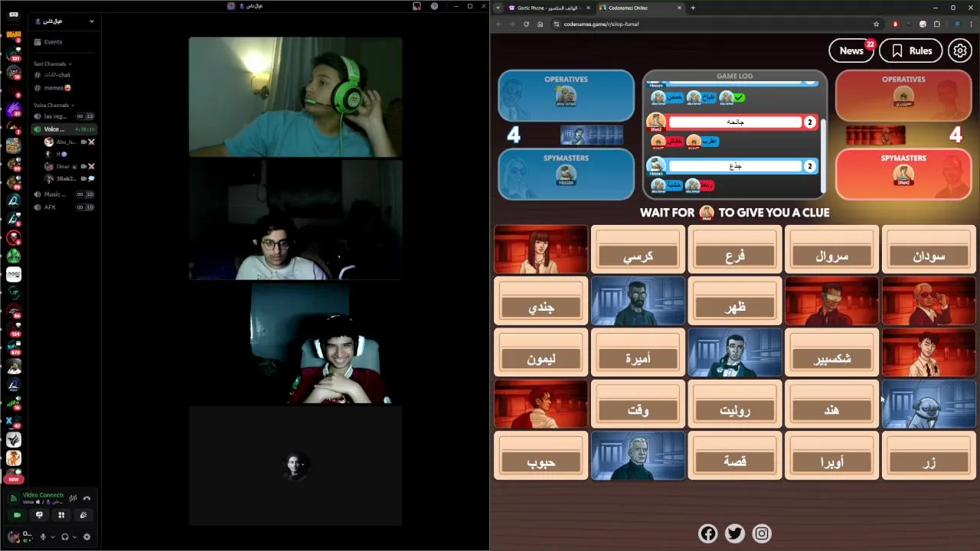
Task: Open Discord user settings gear
Action: tap(87, 537)
